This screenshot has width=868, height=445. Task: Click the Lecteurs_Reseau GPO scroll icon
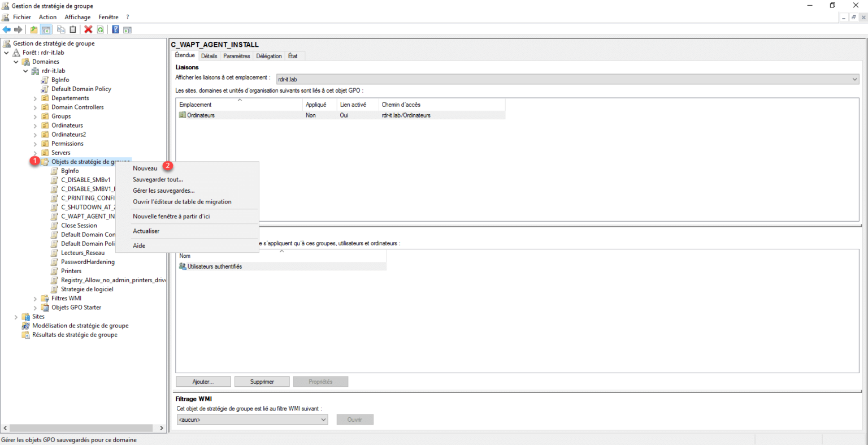pos(55,253)
